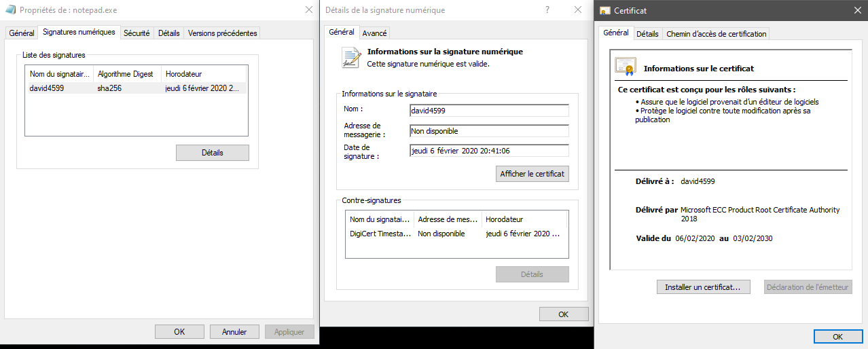
Task: Click Date de signature field
Action: [x=489, y=151]
